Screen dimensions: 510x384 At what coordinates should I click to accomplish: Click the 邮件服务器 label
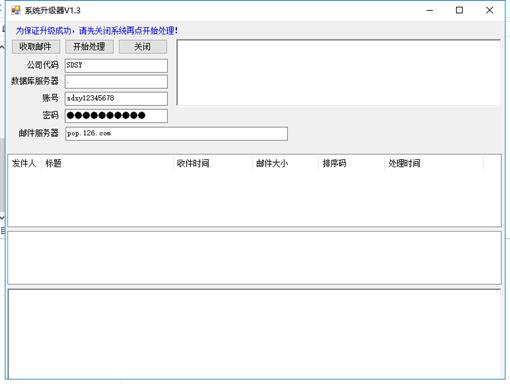38,133
